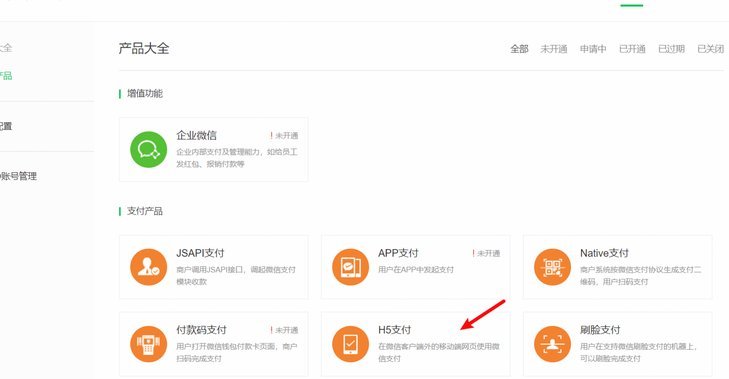This screenshot has width=729, height=379.
Task: Click the JSAPI支付 description text
Action: [236, 275]
